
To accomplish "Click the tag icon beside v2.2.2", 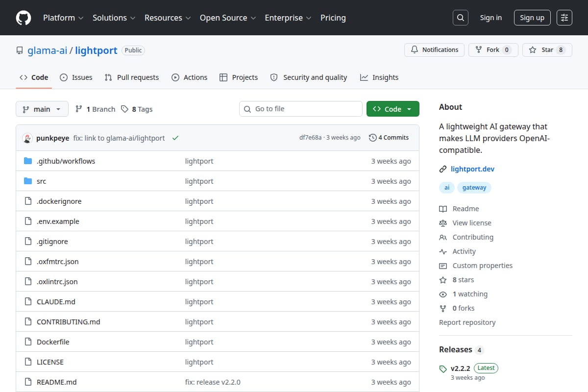I will click(443, 368).
